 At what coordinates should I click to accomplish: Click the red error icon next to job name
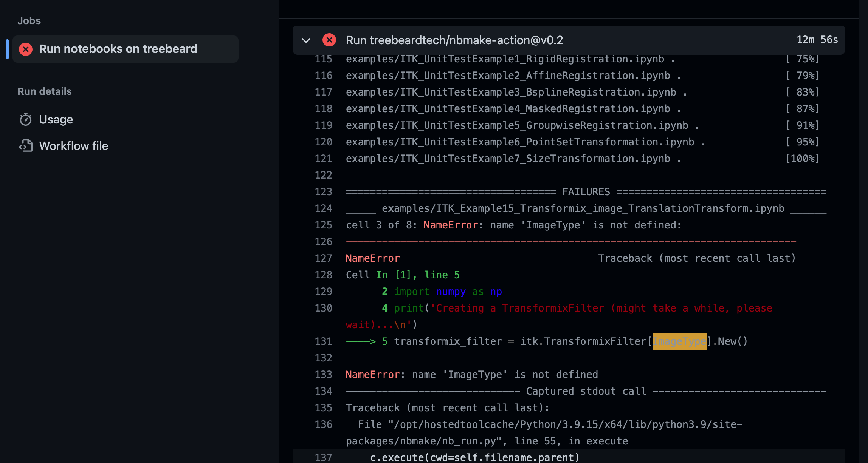[25, 49]
